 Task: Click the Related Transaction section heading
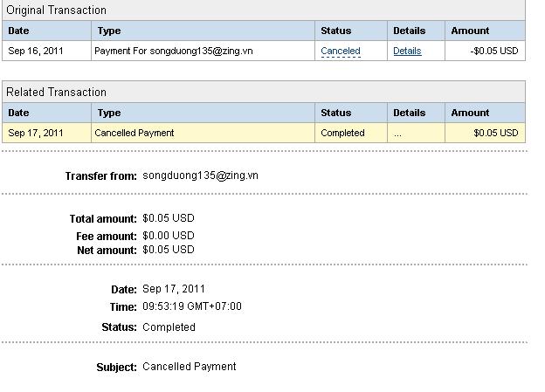tap(57, 92)
